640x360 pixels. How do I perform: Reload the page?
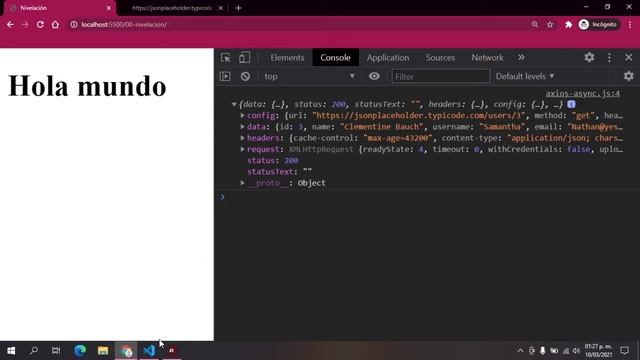pos(40,24)
